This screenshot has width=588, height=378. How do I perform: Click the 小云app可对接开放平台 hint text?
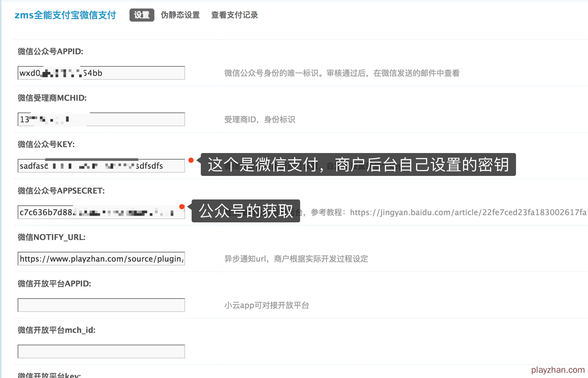pos(267,305)
